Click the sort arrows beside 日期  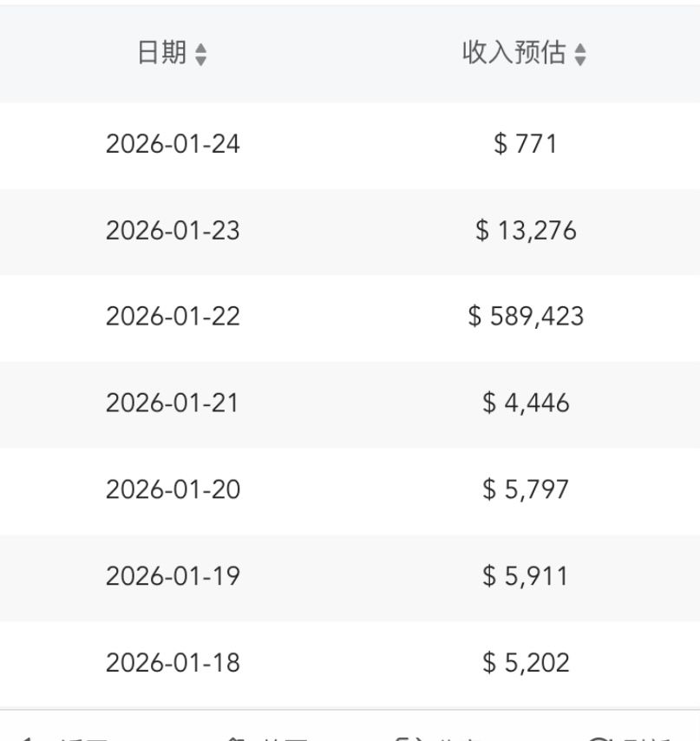point(201,56)
